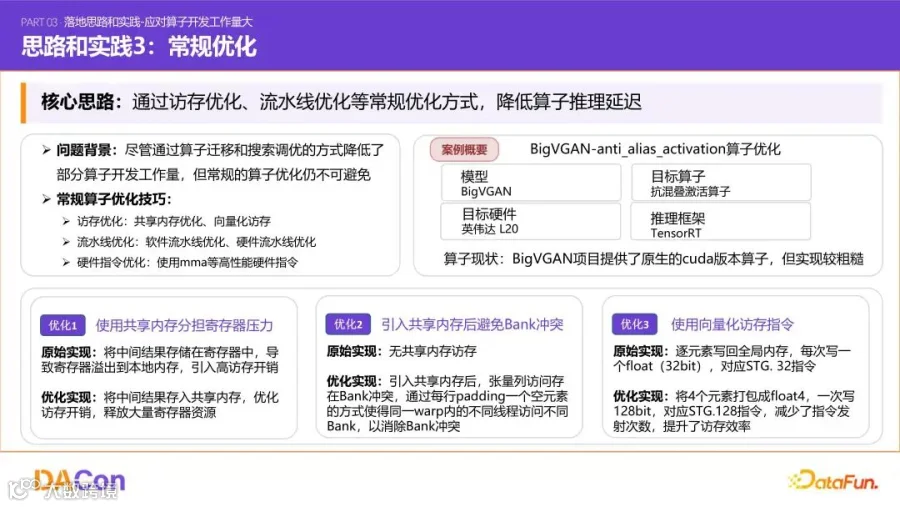The height and width of the screenshot is (507, 900).
Task: Click the 引入共享内存后避免Bank冲突 heading
Action: pyautogui.click(x=472, y=324)
